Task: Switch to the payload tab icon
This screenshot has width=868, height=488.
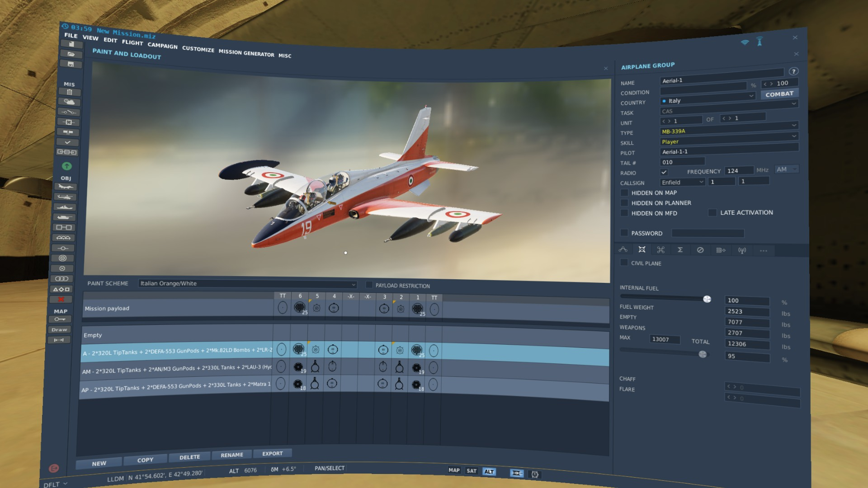Action: [642, 249]
